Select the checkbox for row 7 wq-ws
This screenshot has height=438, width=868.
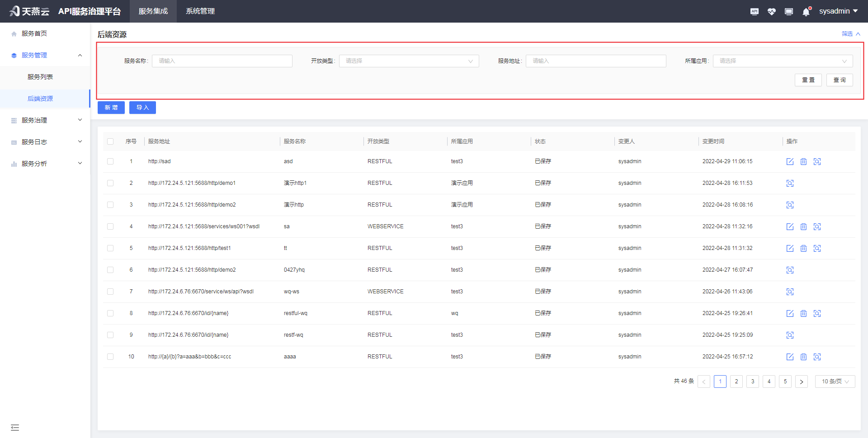[110, 292]
